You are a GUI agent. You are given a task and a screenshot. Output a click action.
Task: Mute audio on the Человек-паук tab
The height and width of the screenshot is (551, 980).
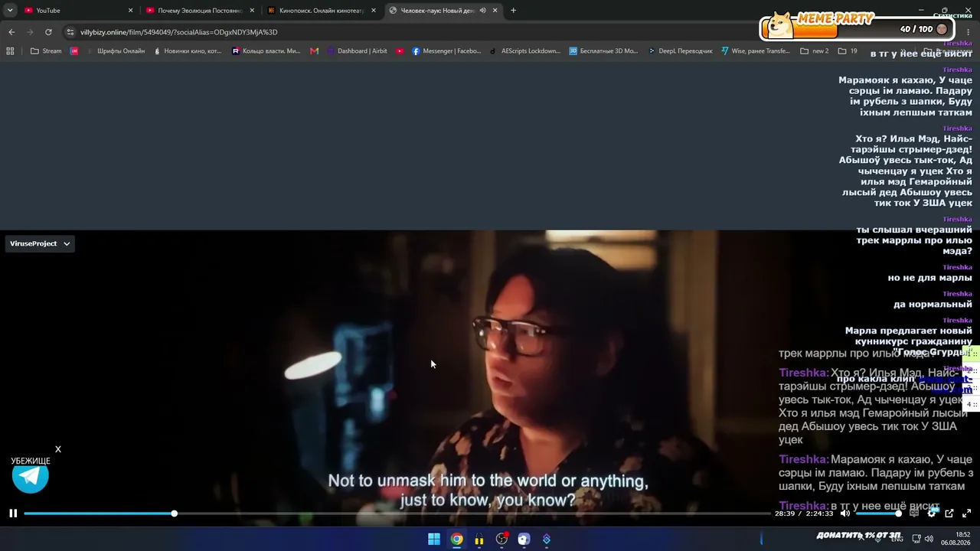pos(482,11)
